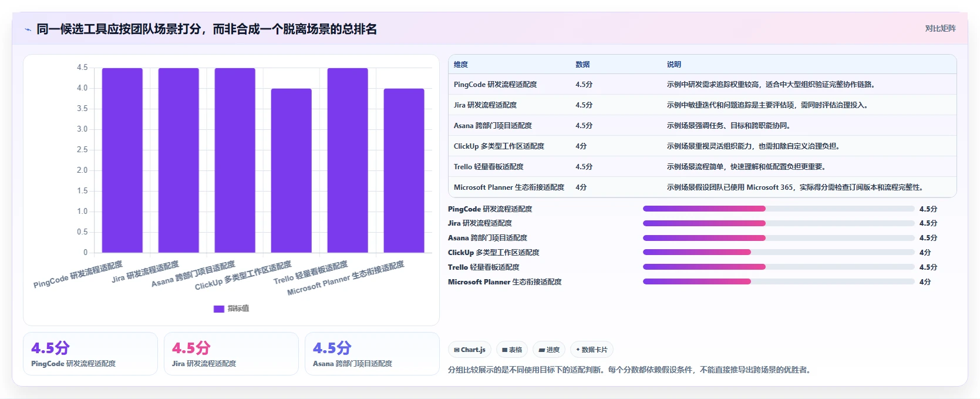
Task: Click progress list label Microsoft Planner 生态衔接适配度
Action: point(504,281)
